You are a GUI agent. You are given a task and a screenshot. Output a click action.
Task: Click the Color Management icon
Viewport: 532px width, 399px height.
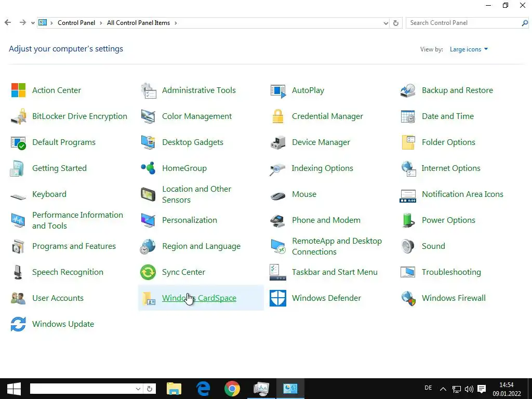coord(148,116)
